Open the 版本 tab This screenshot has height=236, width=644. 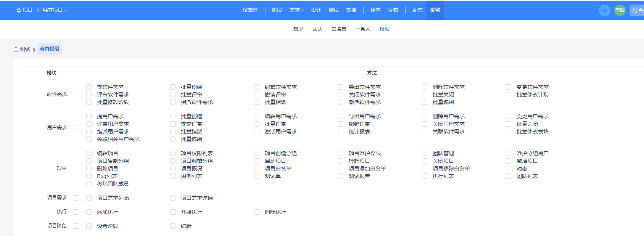point(375,10)
